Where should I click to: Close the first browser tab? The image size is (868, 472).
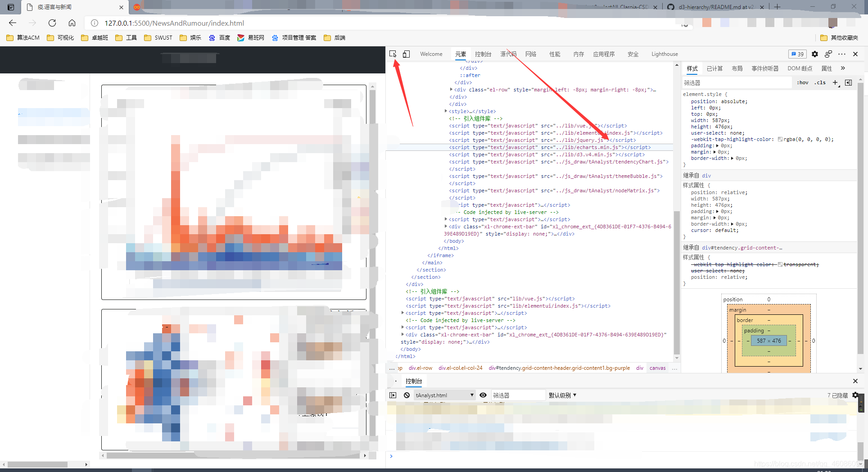[121, 7]
